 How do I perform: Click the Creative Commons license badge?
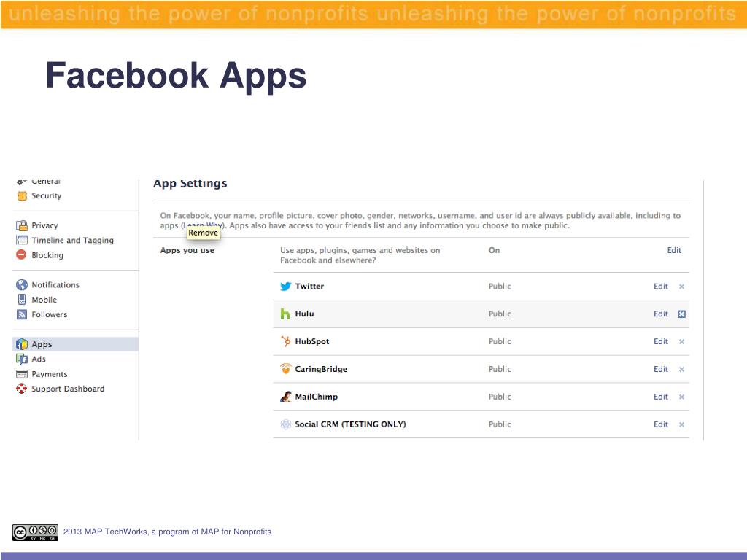tap(35, 532)
